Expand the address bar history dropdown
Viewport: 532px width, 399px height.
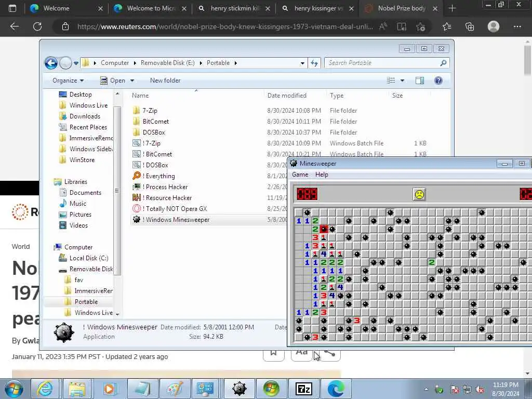point(302,63)
